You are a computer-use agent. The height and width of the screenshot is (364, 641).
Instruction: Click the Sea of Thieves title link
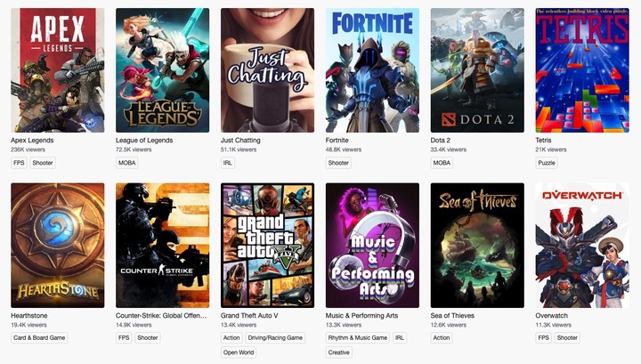tap(452, 315)
